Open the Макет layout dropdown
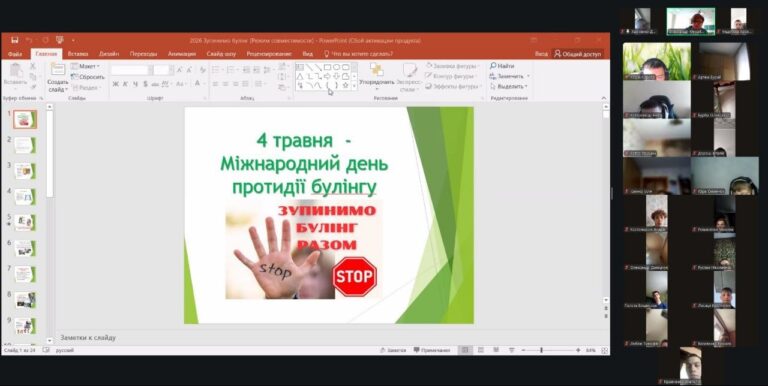Viewport: 768px width, 386px height. point(85,66)
